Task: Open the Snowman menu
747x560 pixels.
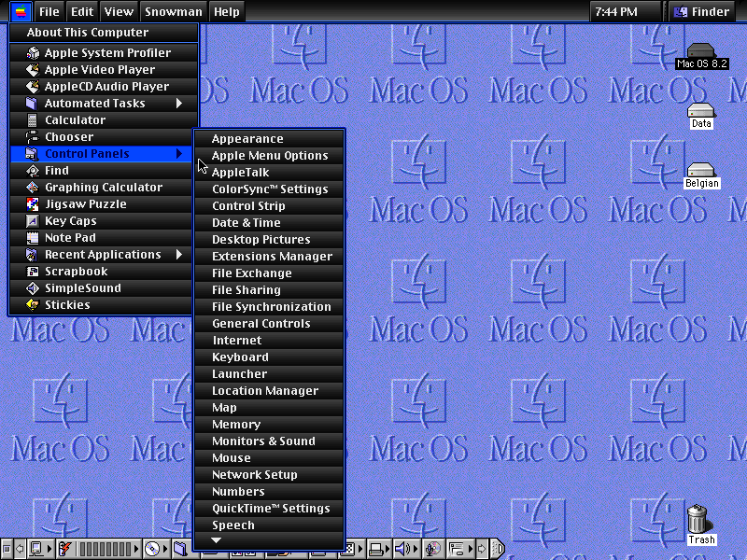Action: [174, 11]
